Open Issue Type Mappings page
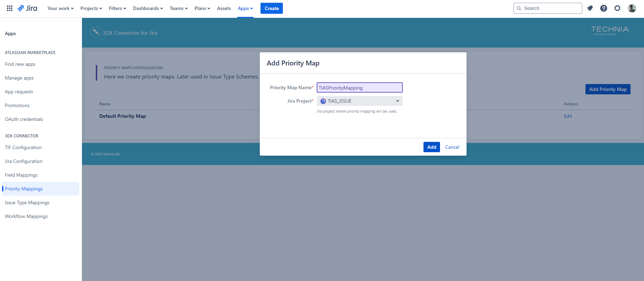 pos(27,202)
